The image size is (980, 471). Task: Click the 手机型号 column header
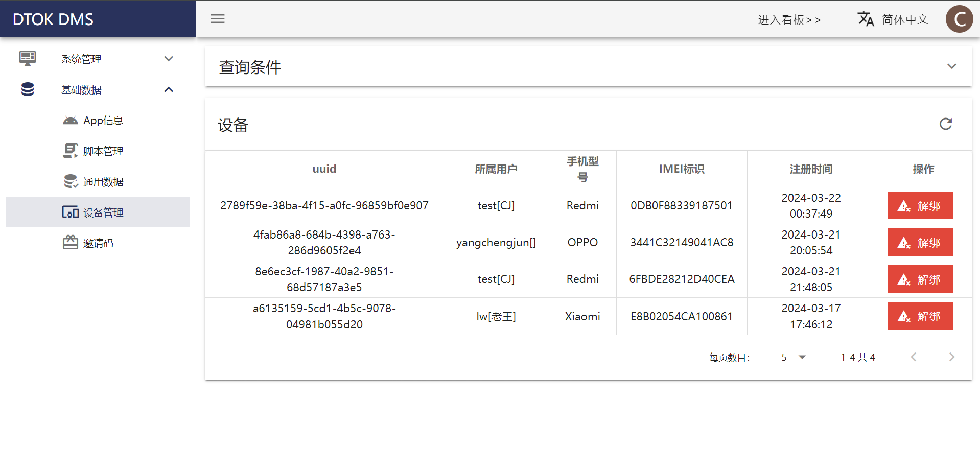[x=582, y=169]
